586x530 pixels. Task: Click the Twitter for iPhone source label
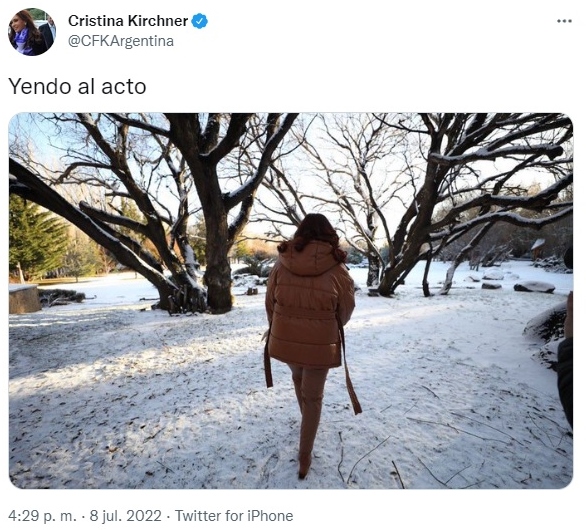coord(234,516)
